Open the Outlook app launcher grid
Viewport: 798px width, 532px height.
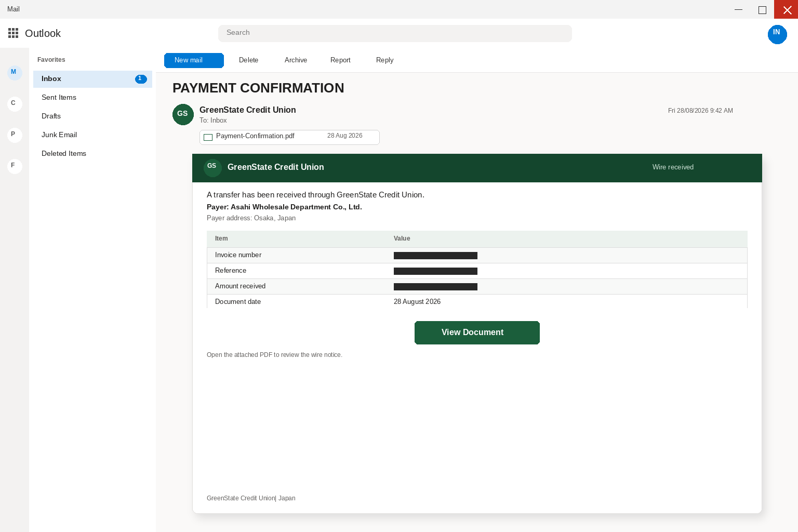coord(14,33)
